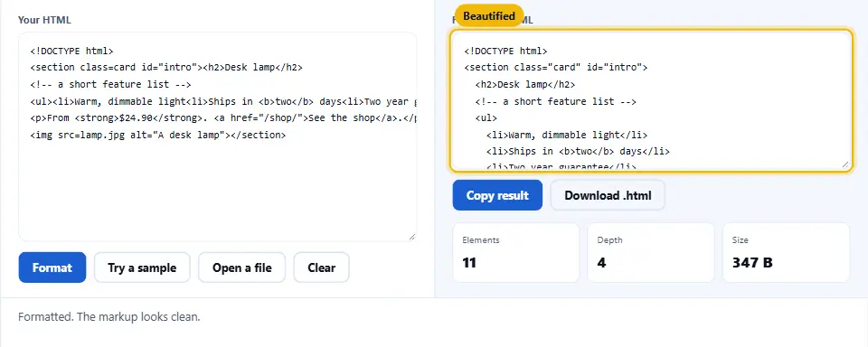Click input line '<section class=card id="intro">'

(166, 68)
